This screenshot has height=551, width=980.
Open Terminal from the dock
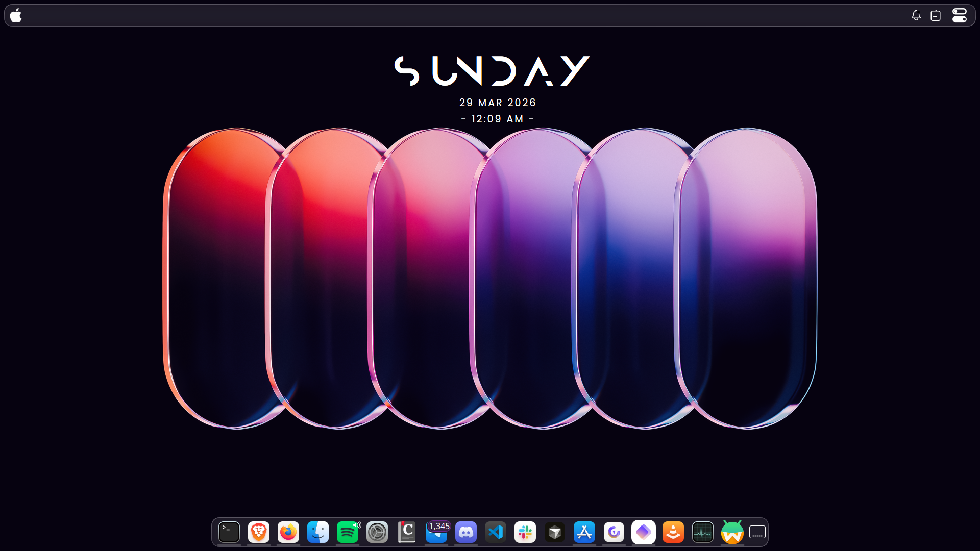coord(229,532)
